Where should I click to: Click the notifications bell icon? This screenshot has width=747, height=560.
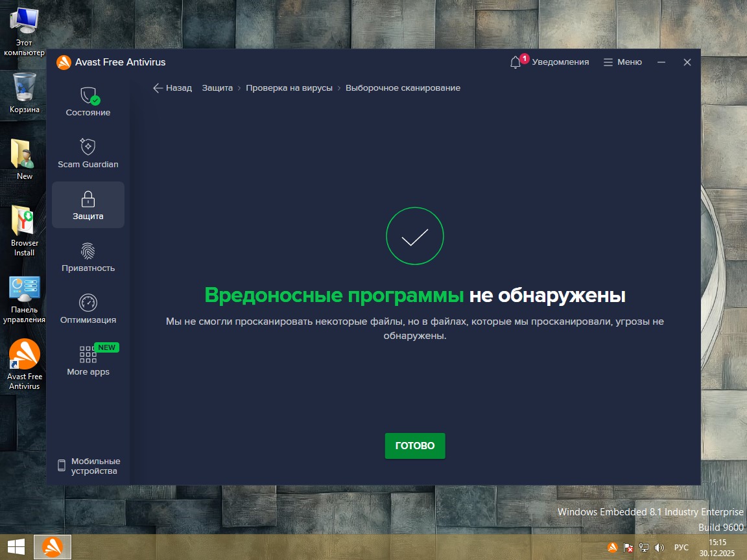pos(516,62)
